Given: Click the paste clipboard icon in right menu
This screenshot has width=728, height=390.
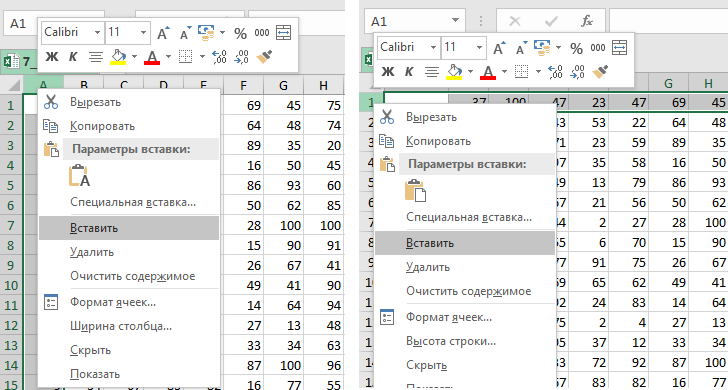Looking at the screenshot, I should click(415, 190).
